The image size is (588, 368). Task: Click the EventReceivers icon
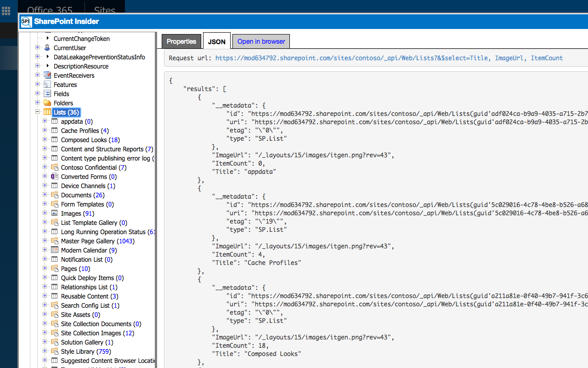point(47,75)
